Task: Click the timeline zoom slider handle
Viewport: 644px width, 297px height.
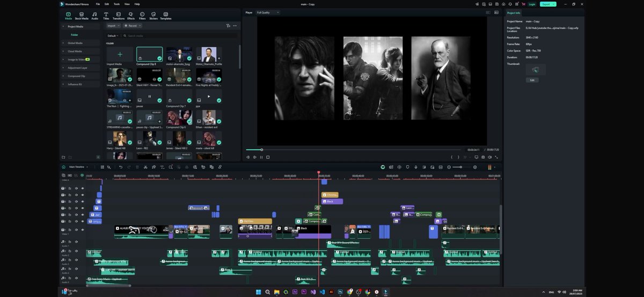Action: [x=460, y=167]
